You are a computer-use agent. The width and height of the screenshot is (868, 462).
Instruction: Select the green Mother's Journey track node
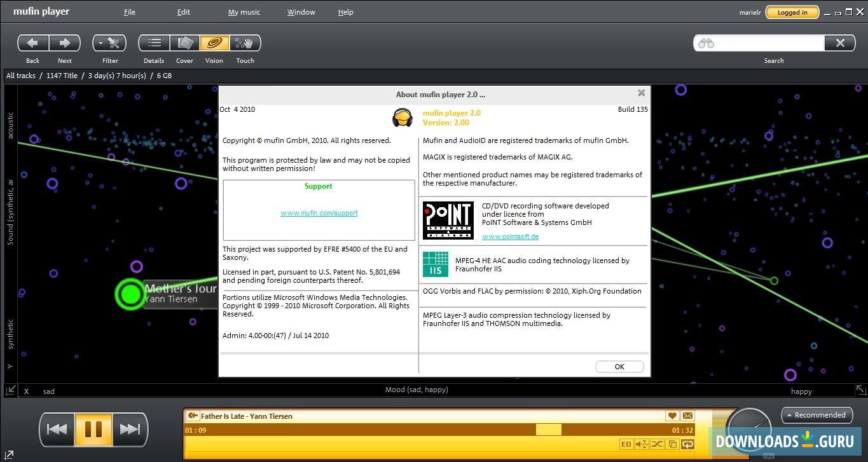tap(130, 294)
